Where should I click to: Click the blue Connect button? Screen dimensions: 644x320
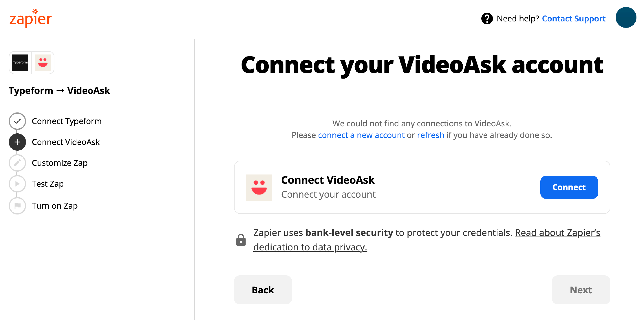point(569,187)
